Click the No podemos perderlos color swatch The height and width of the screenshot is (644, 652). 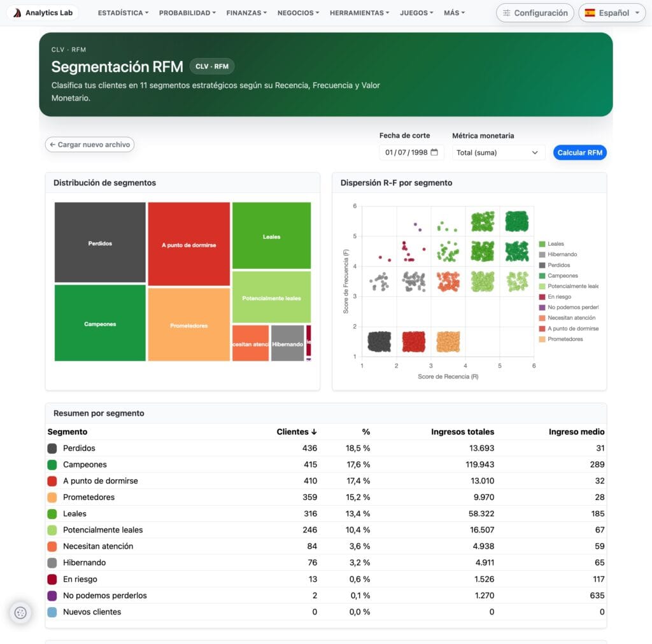(x=52, y=596)
